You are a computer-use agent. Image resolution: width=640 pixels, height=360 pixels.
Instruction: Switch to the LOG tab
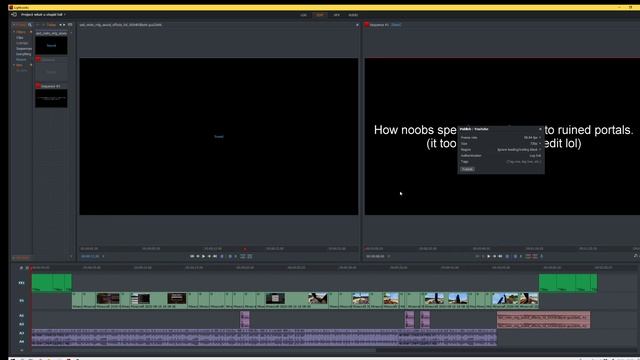pyautogui.click(x=303, y=15)
